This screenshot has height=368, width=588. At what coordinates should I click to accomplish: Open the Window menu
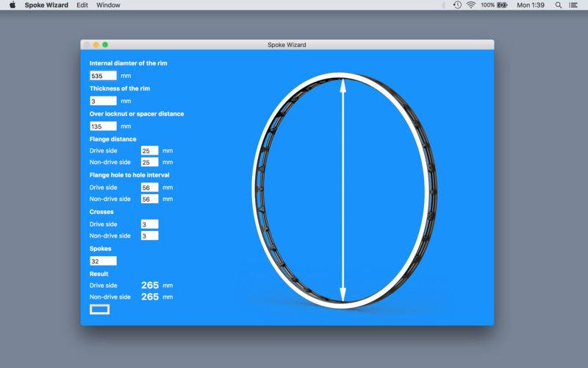point(108,5)
